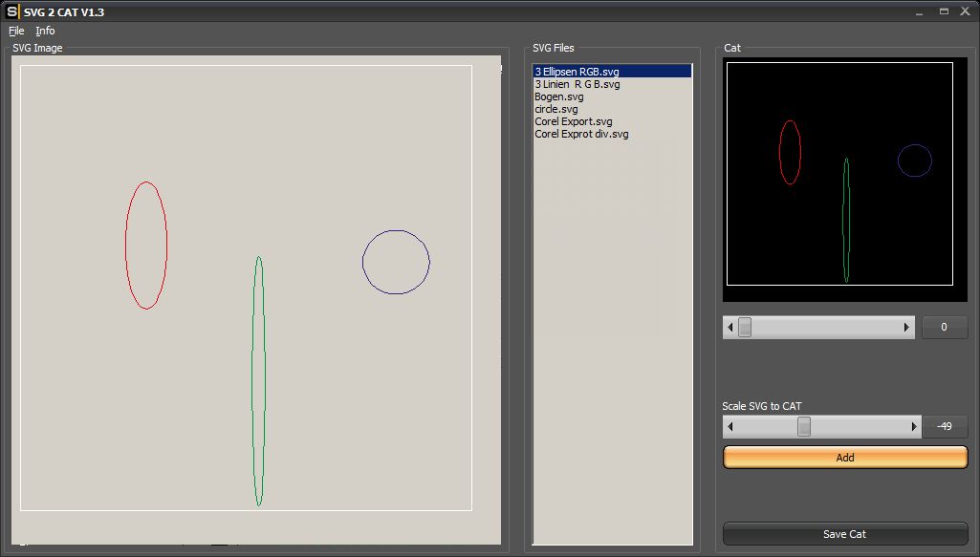
Task: Click the orange Add button
Action: 845,458
